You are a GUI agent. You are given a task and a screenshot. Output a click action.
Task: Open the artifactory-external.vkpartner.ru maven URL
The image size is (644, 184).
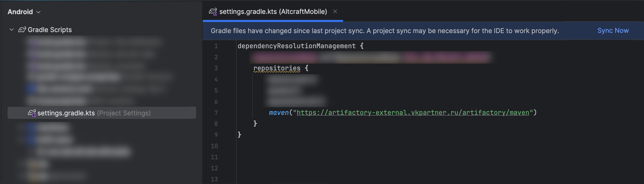[412, 113]
